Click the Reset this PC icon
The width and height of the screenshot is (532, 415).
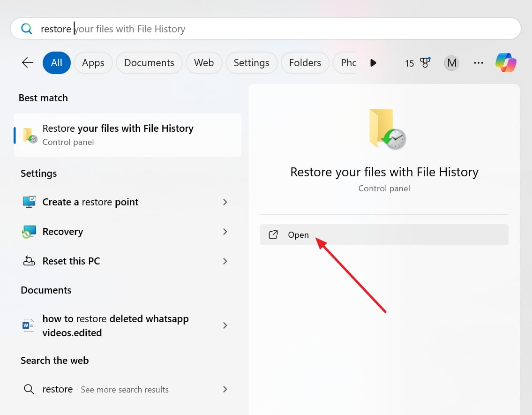(x=29, y=261)
